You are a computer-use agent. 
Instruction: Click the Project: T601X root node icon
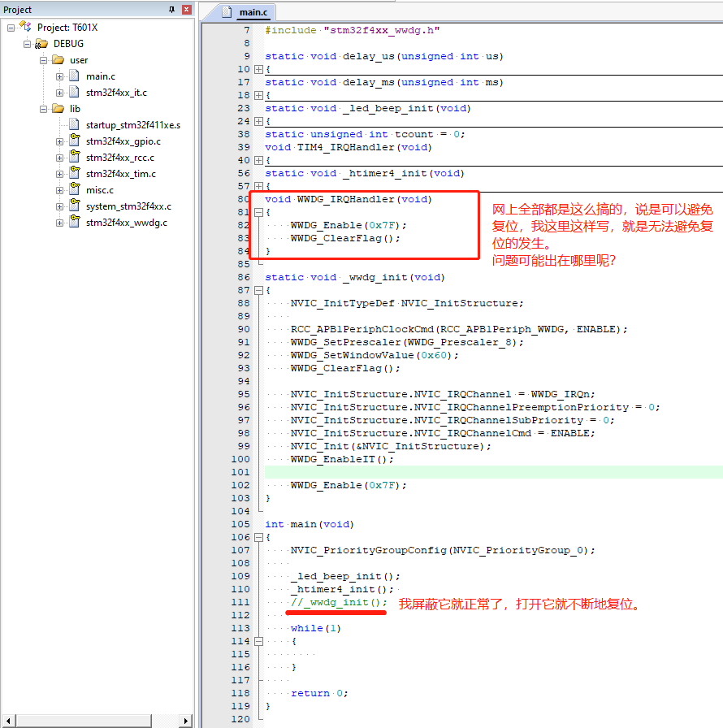24,27
